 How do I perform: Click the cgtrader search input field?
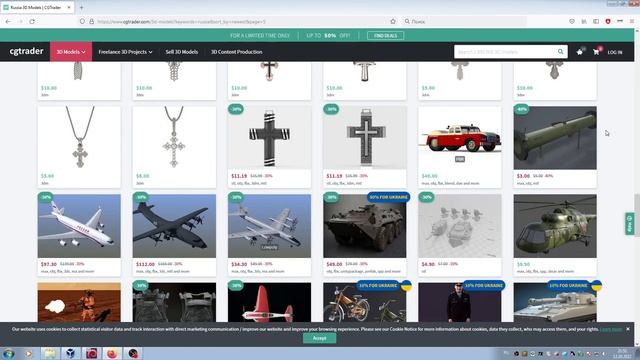coord(505,52)
